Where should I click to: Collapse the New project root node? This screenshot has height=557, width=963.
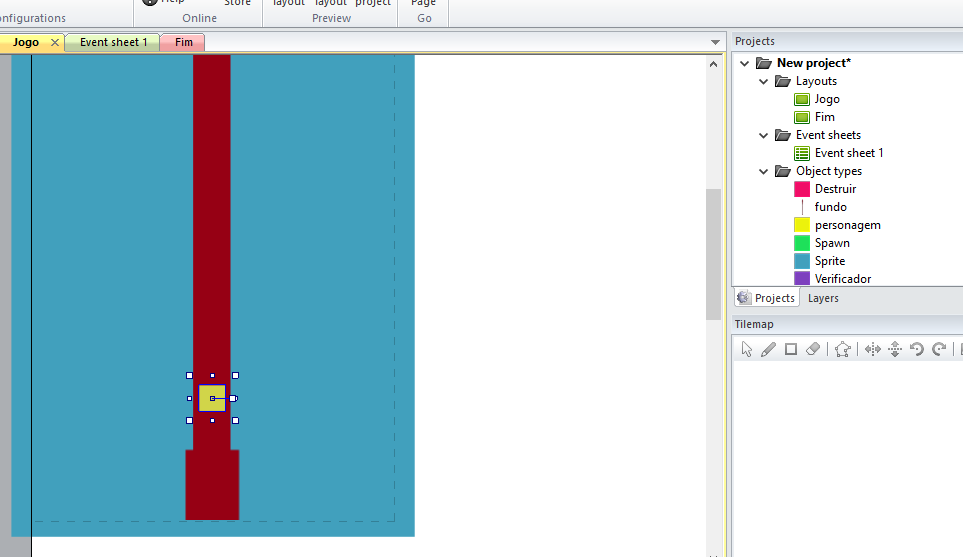click(745, 63)
